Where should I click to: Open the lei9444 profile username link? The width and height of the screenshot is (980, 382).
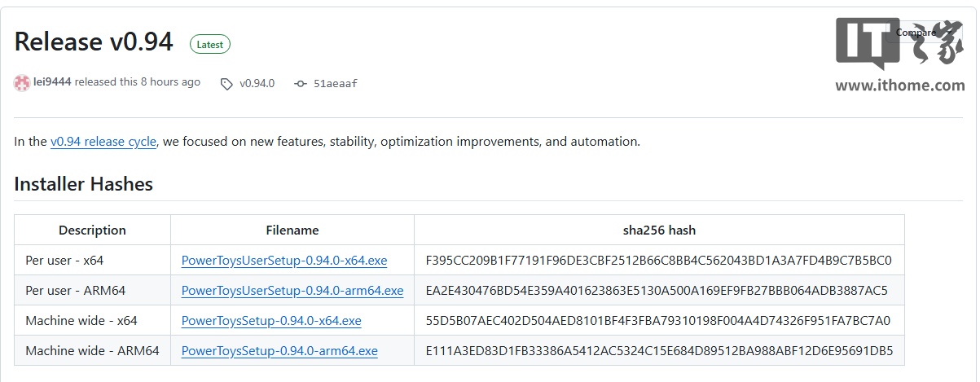point(52,82)
